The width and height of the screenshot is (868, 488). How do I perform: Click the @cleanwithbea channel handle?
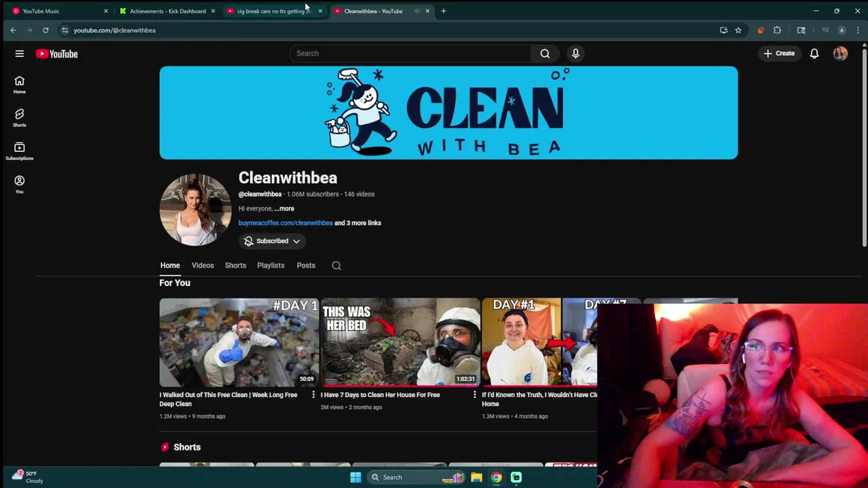coord(260,194)
